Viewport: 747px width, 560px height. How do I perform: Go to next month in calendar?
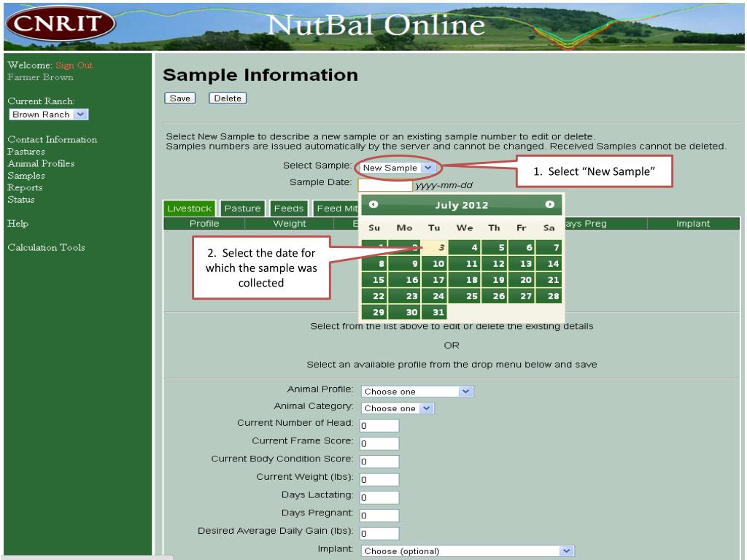coord(550,204)
